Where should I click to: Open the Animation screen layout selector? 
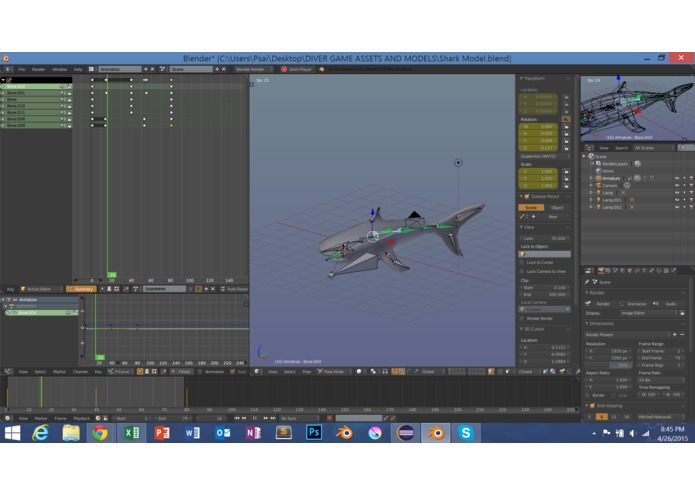point(120,69)
